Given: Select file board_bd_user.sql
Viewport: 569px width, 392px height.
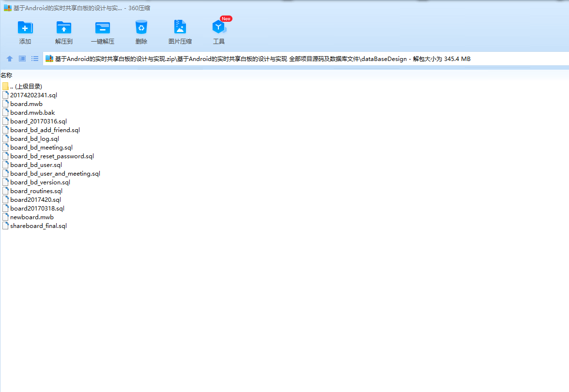Looking at the screenshot, I should click(36, 165).
